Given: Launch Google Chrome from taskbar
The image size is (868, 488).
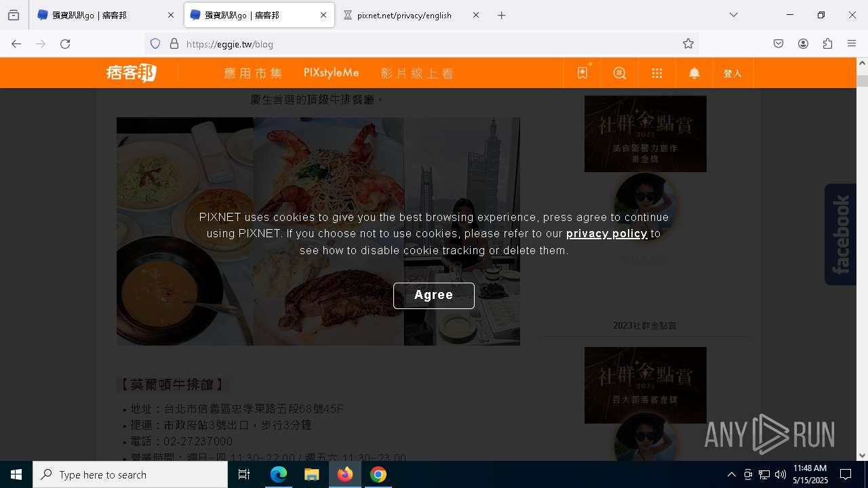Looking at the screenshot, I should 378,474.
